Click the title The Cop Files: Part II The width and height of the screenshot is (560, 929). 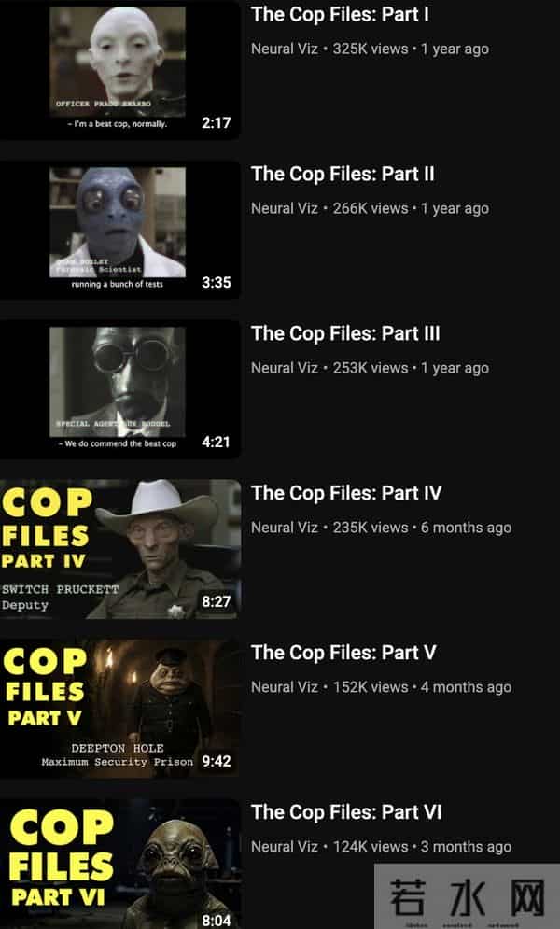(x=343, y=174)
